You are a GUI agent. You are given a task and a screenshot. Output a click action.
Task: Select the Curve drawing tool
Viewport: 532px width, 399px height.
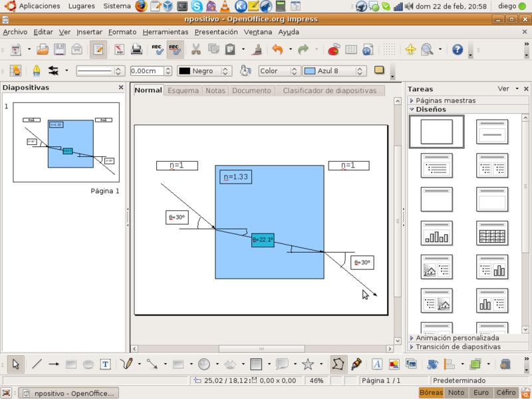point(126,364)
